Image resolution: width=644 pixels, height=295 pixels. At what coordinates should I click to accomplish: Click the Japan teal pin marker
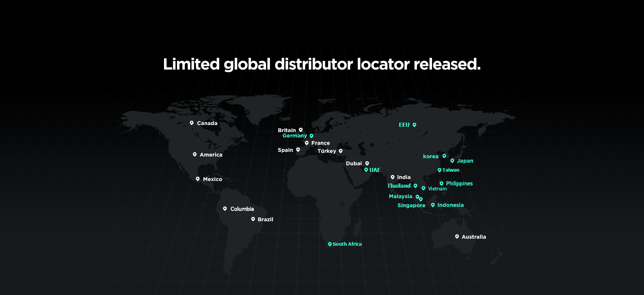tap(452, 161)
